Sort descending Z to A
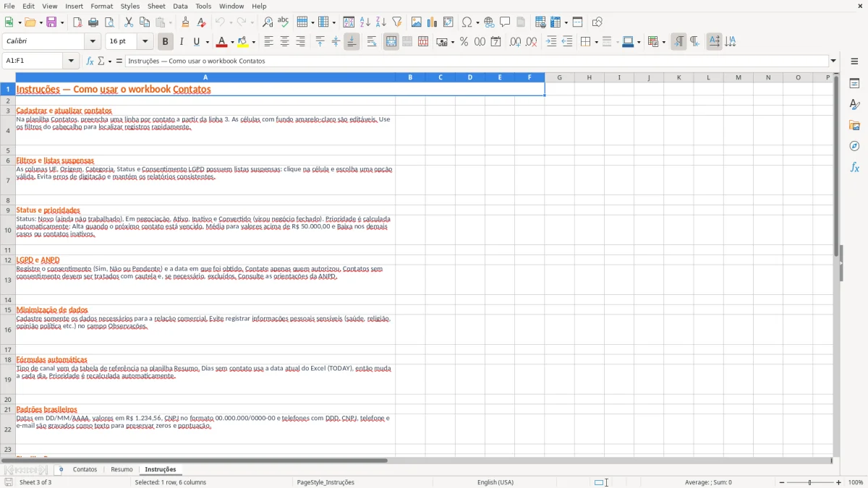The width and height of the screenshot is (868, 488). tap(380, 22)
